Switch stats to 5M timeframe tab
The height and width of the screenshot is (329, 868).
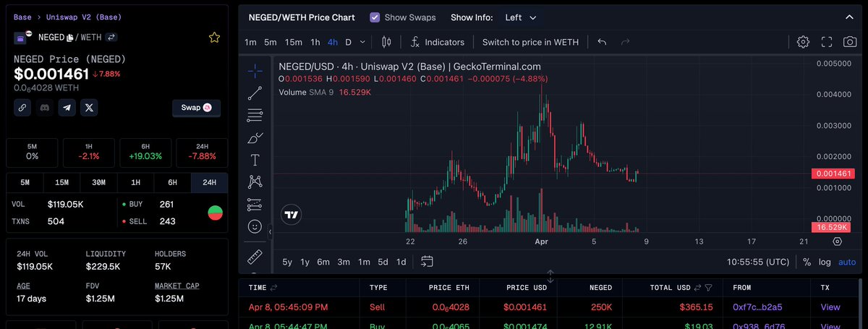[x=25, y=182]
